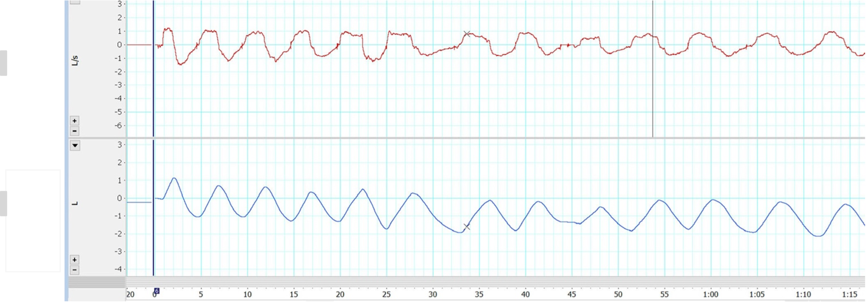Click the 1:05 time axis label
This screenshot has width=868, height=303.
pos(757,294)
